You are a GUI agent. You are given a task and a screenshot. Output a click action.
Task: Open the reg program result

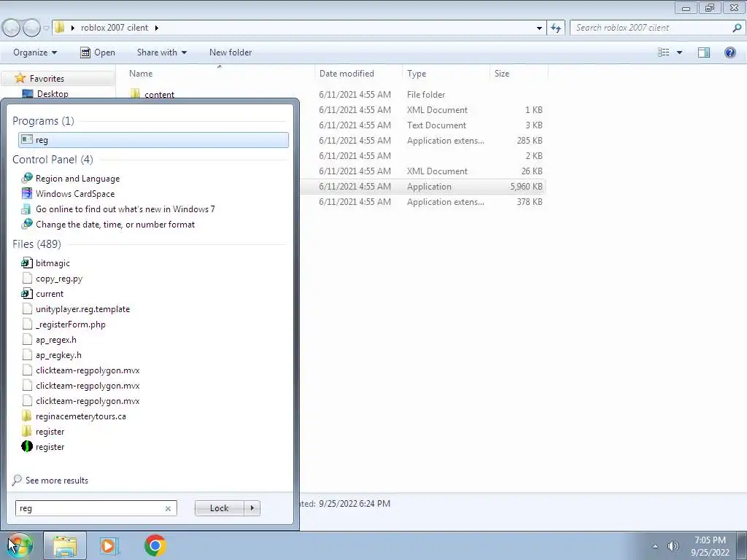pyautogui.click(x=153, y=140)
